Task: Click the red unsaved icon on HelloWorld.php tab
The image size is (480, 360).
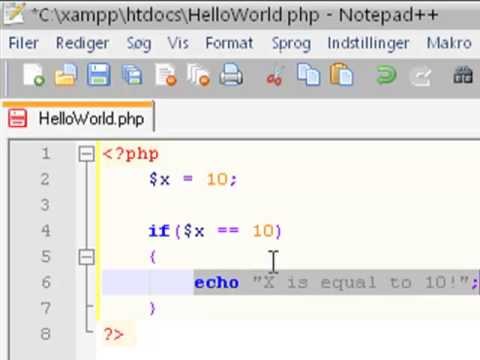Action: [x=17, y=119]
